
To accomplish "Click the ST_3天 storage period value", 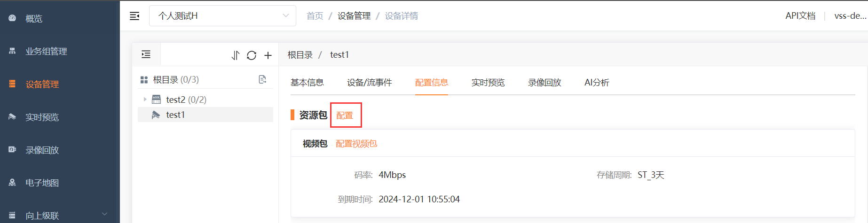I will tap(651, 175).
